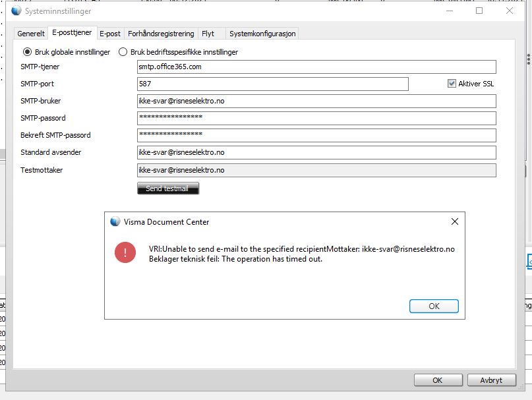The width and height of the screenshot is (532, 400).
Task: Click the 'The operation has timed out' message
Action: (272, 259)
